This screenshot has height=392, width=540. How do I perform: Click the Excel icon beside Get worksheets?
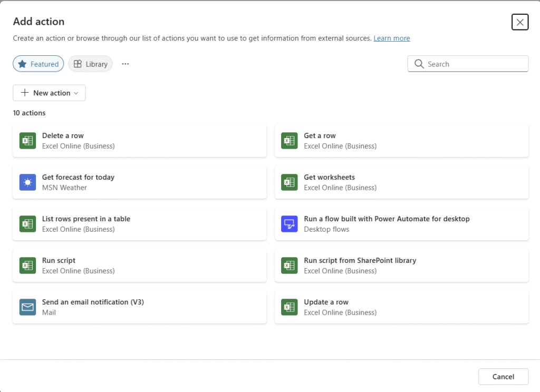(290, 182)
